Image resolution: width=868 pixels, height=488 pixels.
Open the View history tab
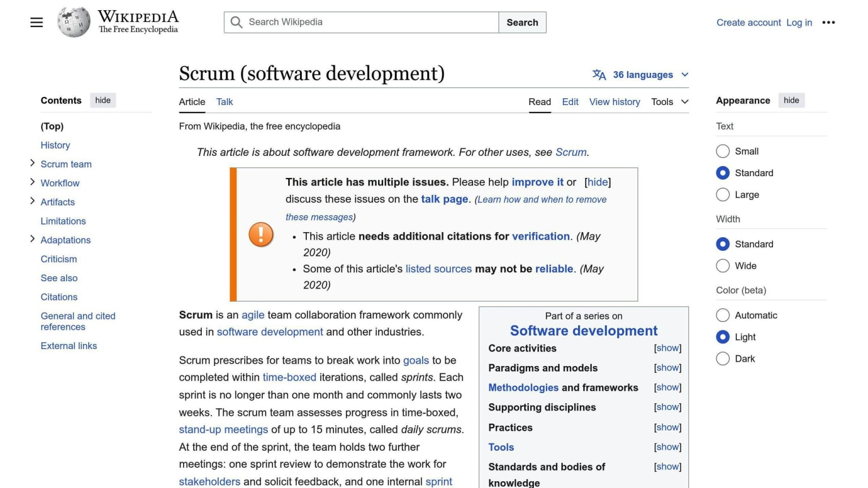point(615,102)
